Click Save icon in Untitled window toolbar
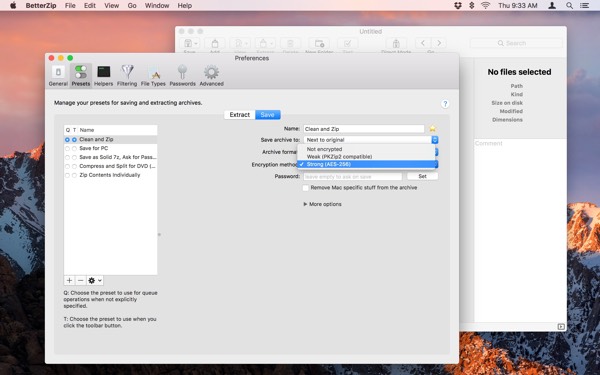 pyautogui.click(x=190, y=43)
